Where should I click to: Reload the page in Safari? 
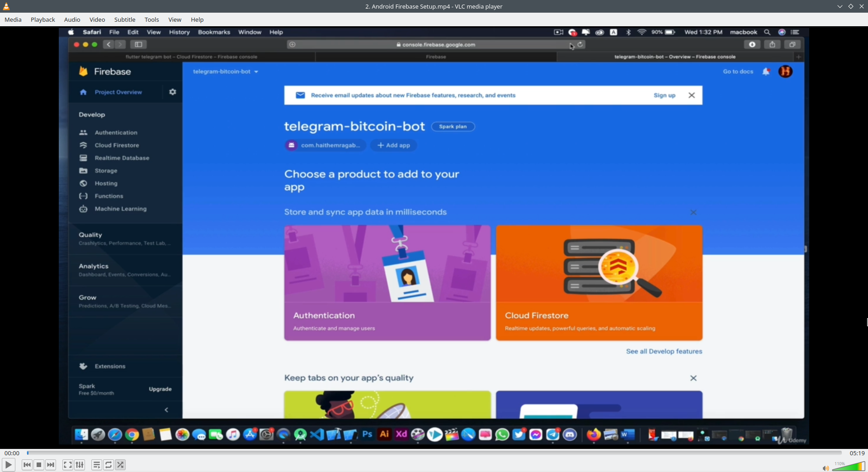tap(580, 44)
